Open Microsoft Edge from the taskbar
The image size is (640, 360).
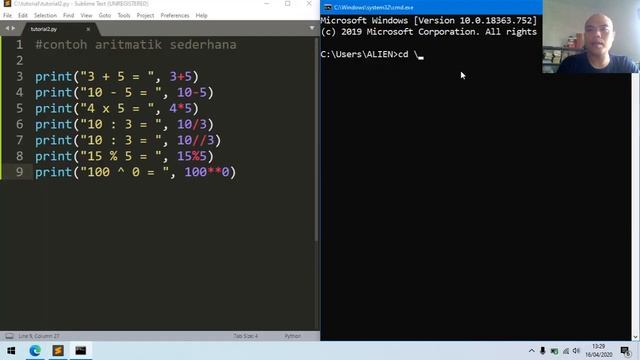click(x=35, y=351)
